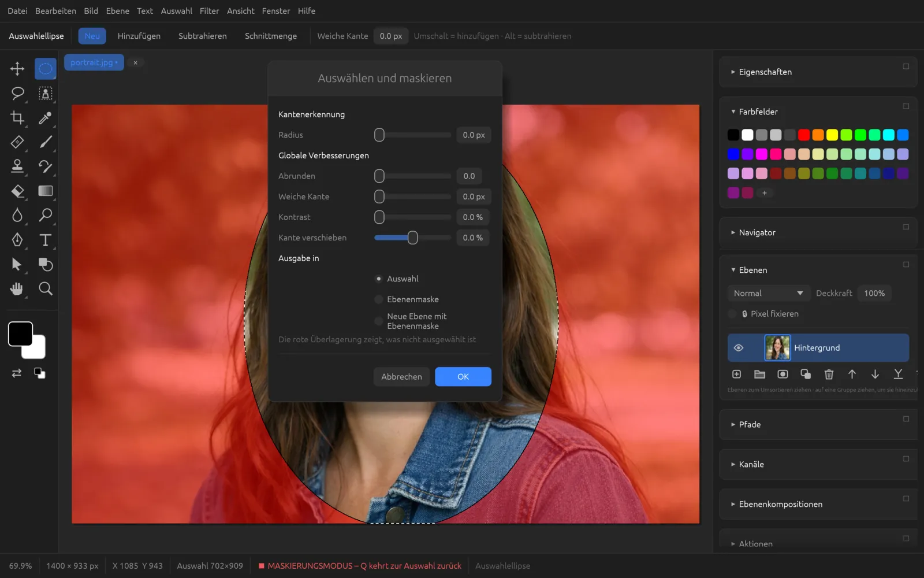
Task: Open the Normal blend mode dropdown
Action: [769, 293]
